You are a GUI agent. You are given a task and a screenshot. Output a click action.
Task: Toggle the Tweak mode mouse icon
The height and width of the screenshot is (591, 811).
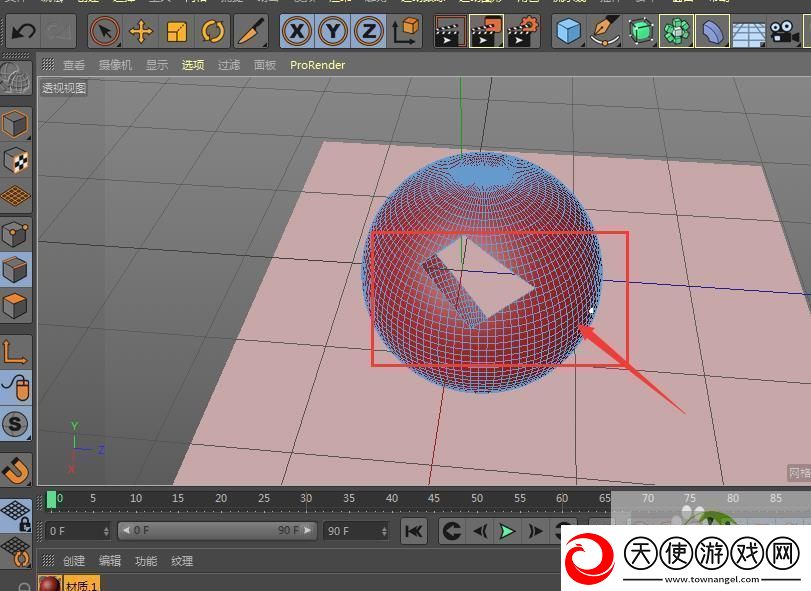[15, 388]
